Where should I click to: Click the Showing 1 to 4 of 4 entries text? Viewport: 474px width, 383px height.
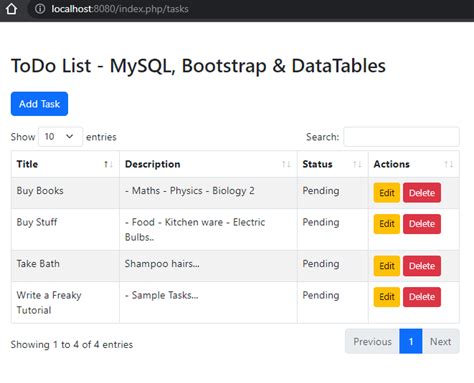tap(72, 344)
